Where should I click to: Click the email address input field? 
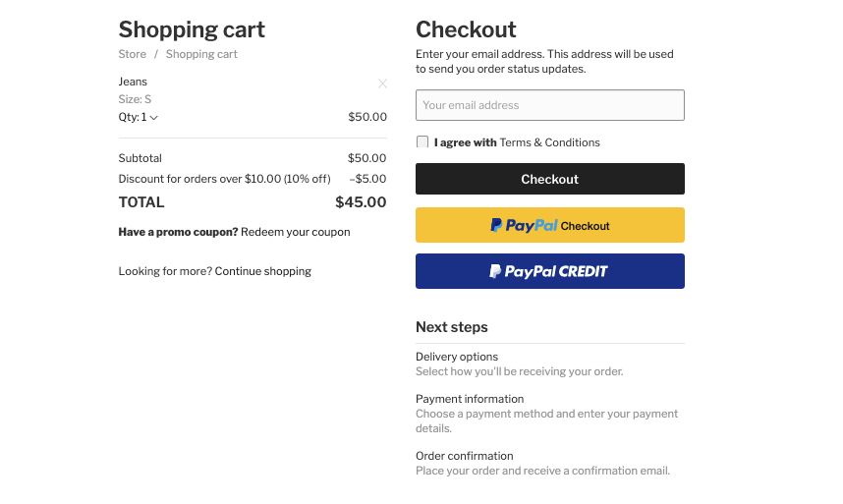(550, 105)
